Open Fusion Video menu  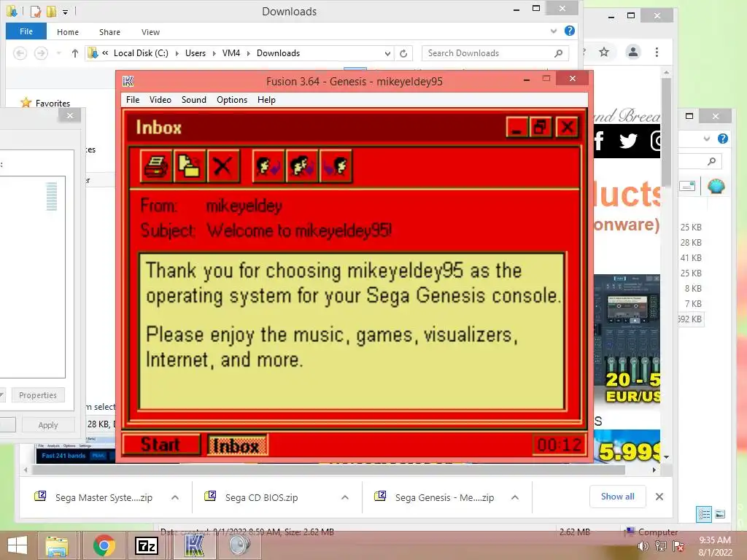tap(160, 99)
